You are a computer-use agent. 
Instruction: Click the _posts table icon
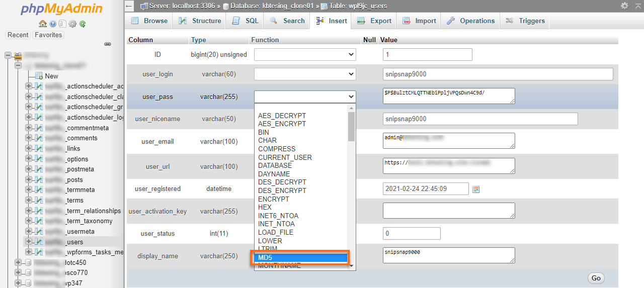39,180
